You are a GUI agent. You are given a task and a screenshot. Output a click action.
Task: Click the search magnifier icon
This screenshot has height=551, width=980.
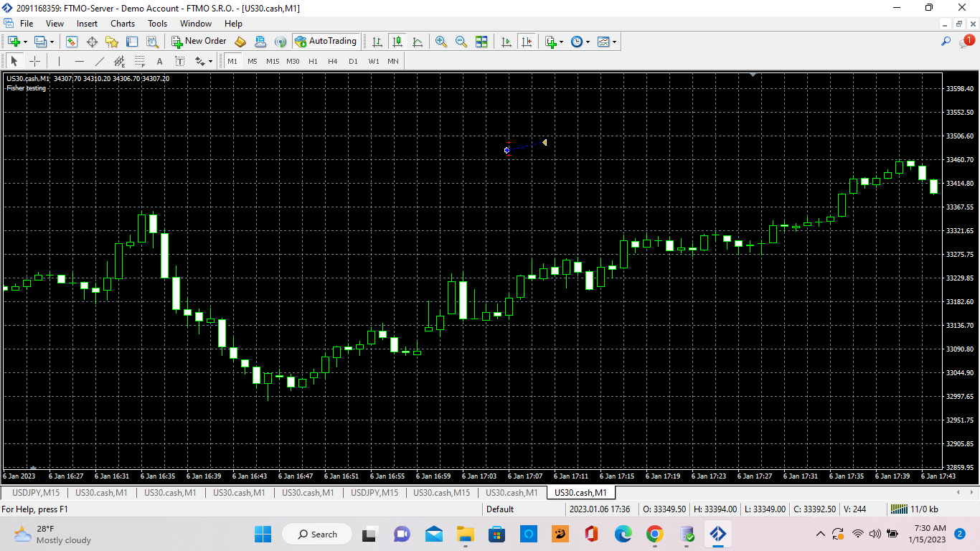click(946, 42)
